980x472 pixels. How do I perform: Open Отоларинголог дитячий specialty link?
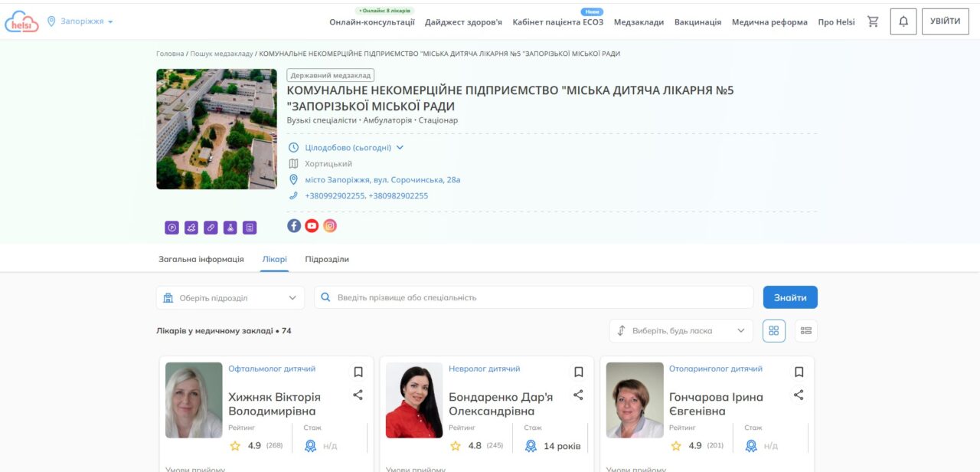point(716,369)
